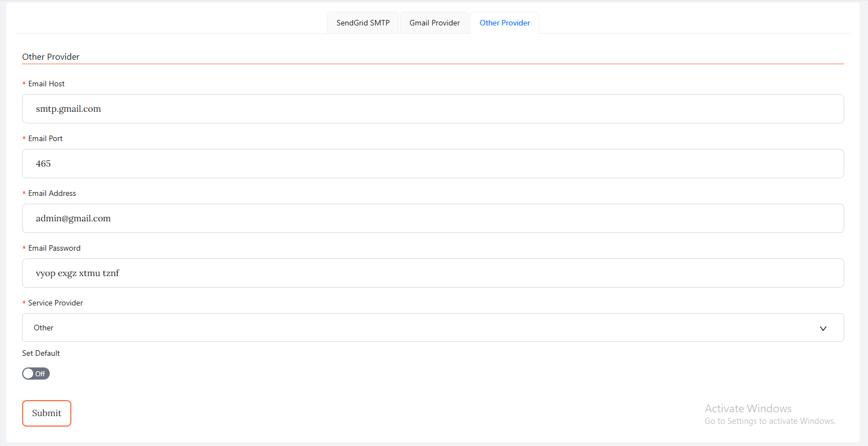Click the Email Host input field
Viewport: 868px width, 446px height.
click(433, 109)
